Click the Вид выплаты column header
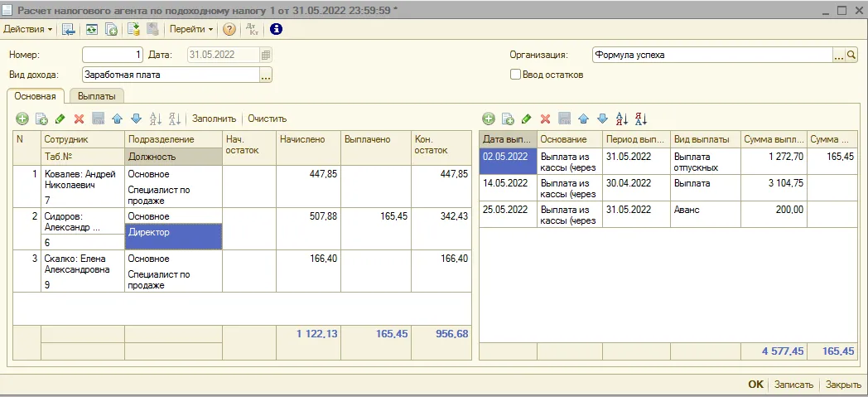The height and width of the screenshot is (397, 868). 705,139
